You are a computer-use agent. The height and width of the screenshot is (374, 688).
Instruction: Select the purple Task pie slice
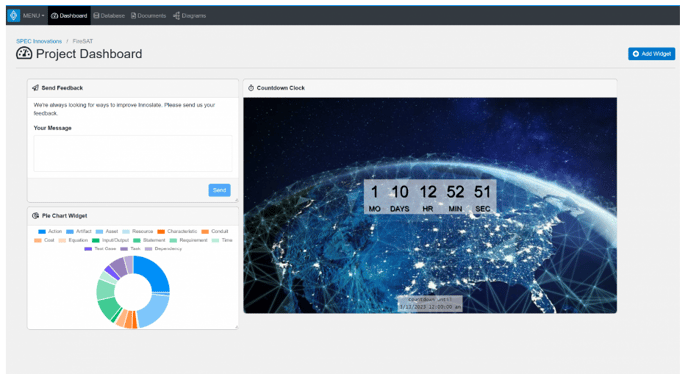(119, 267)
